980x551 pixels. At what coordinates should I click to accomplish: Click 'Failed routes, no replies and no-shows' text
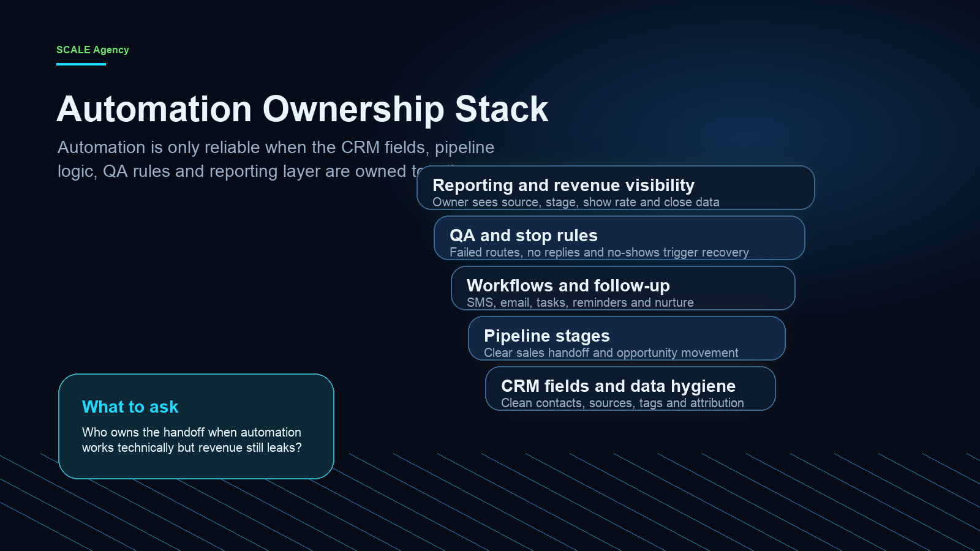pyautogui.click(x=599, y=252)
